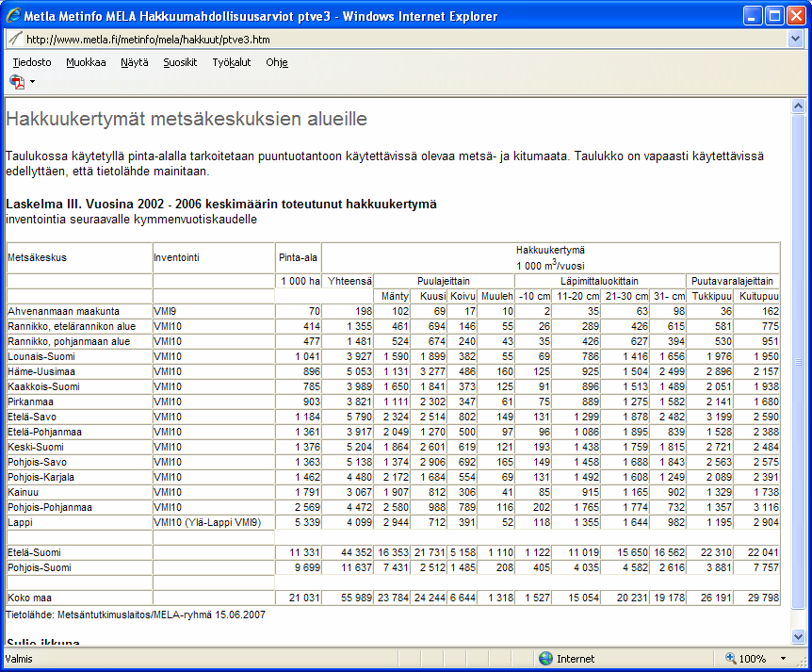The image size is (812, 672).
Task: Click the vertical scrollbar thumb
Action: tap(798, 361)
